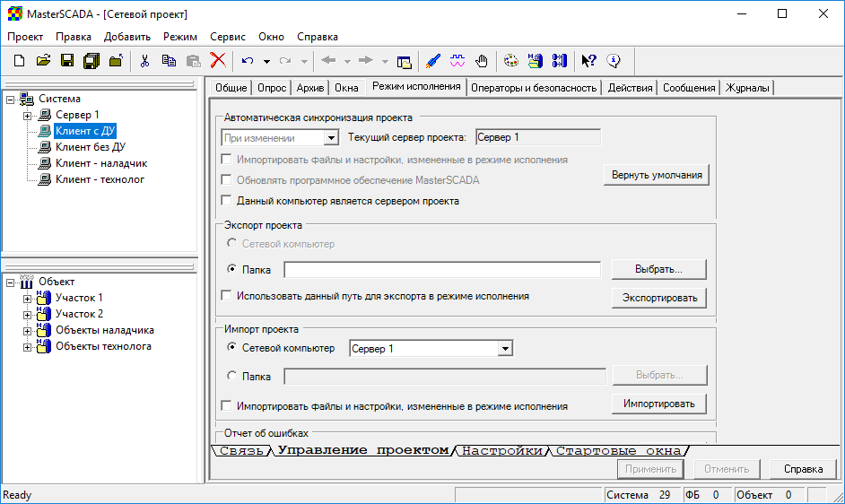Click the pink waveform simulation icon
845x504 pixels.
click(x=457, y=60)
